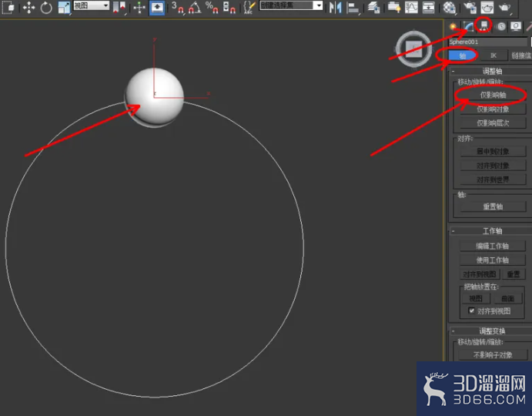Select the 轴 (Pivot) tab button
Image resolution: width=532 pixels, height=416 pixels.
pyautogui.click(x=463, y=55)
